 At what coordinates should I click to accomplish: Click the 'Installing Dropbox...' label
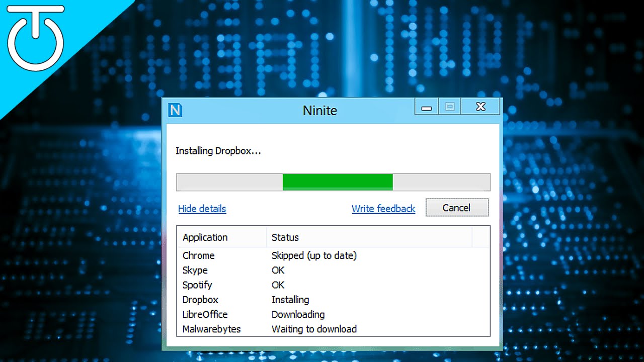218,151
